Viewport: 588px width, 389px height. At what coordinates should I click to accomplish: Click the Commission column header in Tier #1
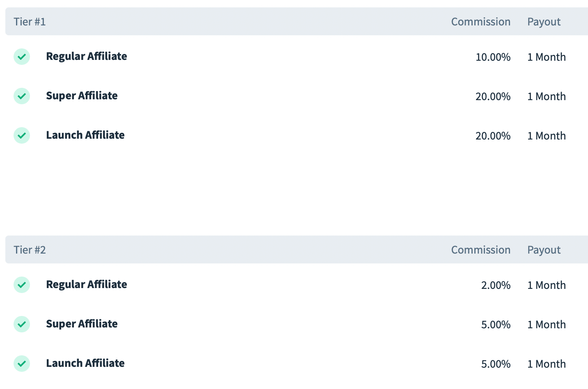pyautogui.click(x=480, y=22)
